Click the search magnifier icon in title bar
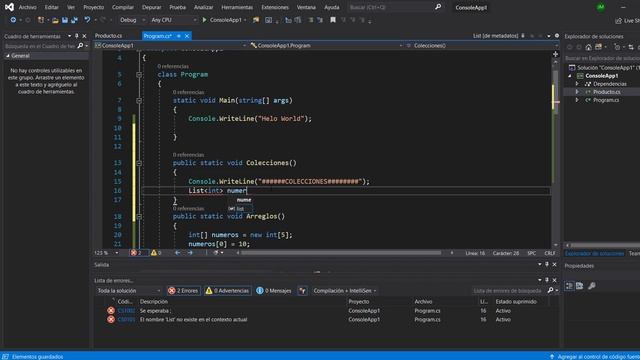The image size is (640, 360). click(438, 7)
